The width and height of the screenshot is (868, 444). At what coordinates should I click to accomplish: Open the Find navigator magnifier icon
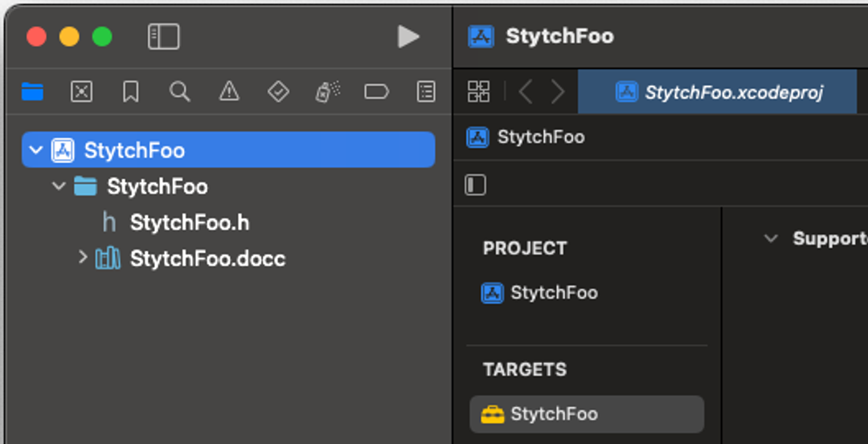point(180,92)
